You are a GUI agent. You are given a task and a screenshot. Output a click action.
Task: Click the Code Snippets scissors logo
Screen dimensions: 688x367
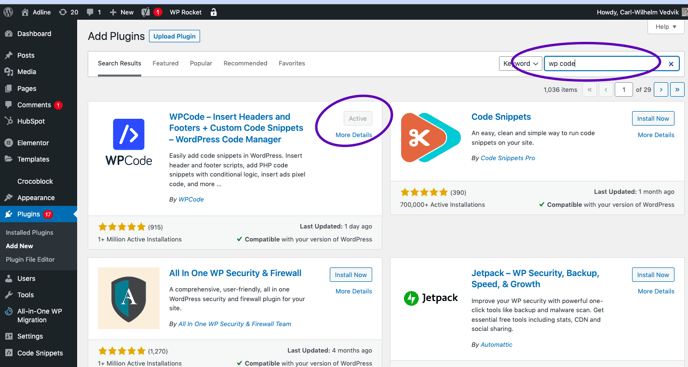point(430,137)
